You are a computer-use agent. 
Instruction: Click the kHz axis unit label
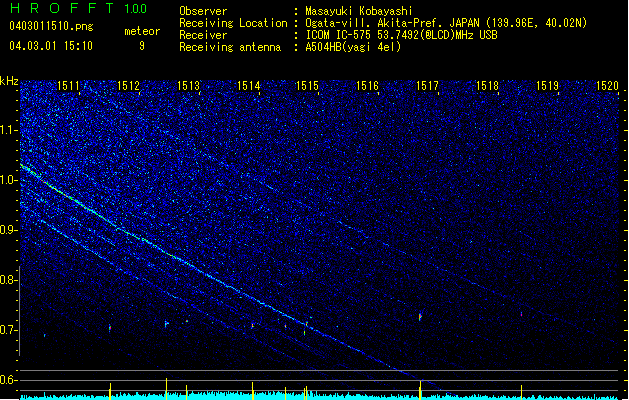click(9, 81)
